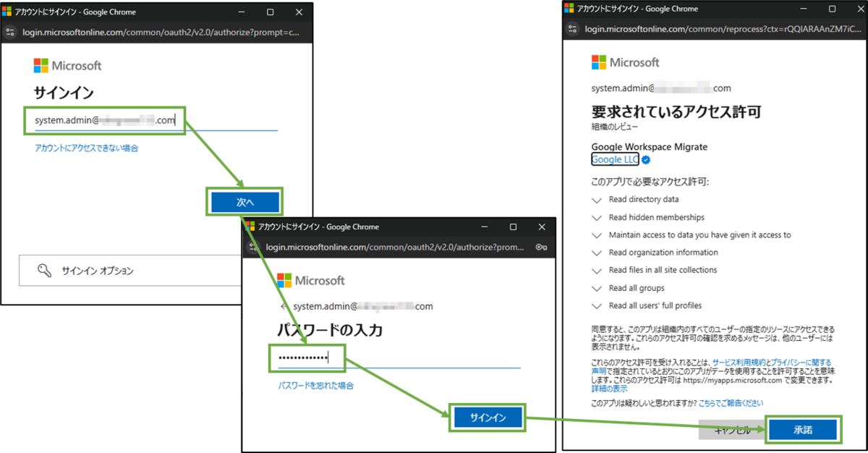Open the サービス利用規約 link
The image size is (868, 453).
737,362
